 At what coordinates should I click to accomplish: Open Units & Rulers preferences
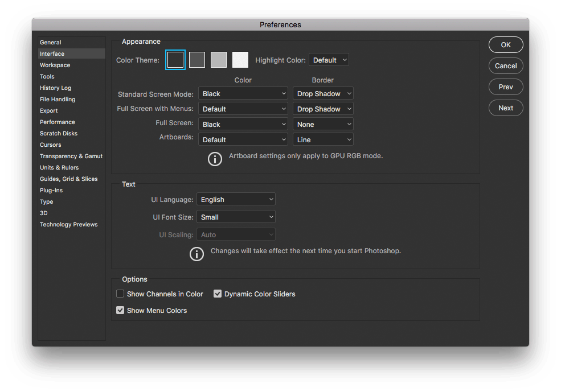point(72,168)
